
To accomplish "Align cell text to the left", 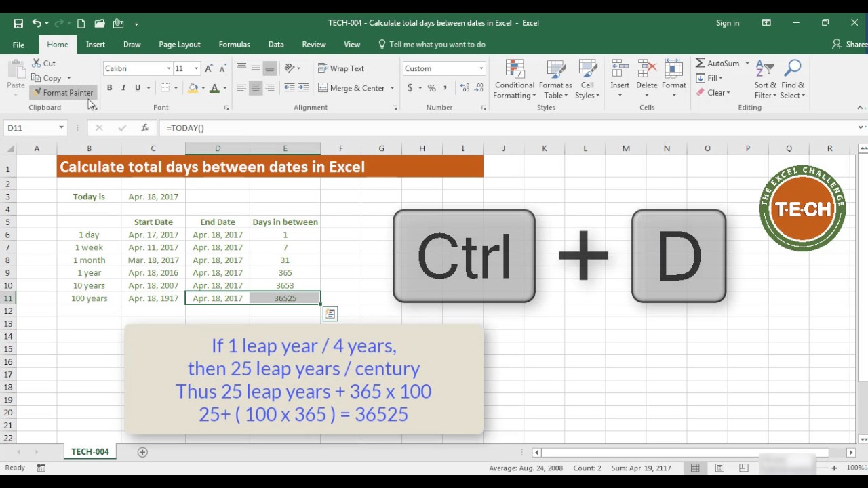I will point(241,88).
